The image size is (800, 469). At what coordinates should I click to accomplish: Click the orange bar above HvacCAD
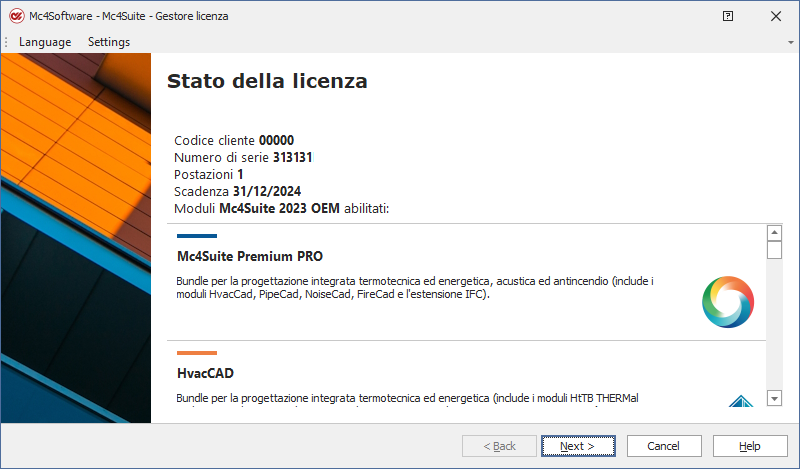[x=196, y=353]
